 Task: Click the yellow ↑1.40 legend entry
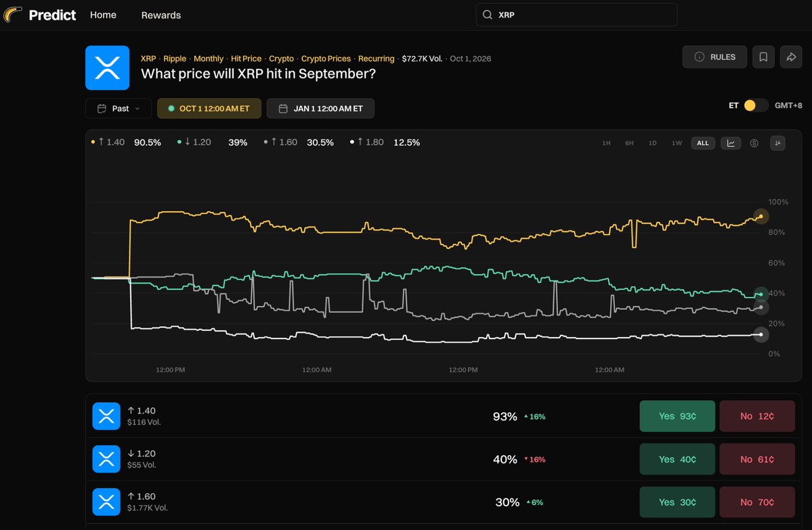click(126, 142)
